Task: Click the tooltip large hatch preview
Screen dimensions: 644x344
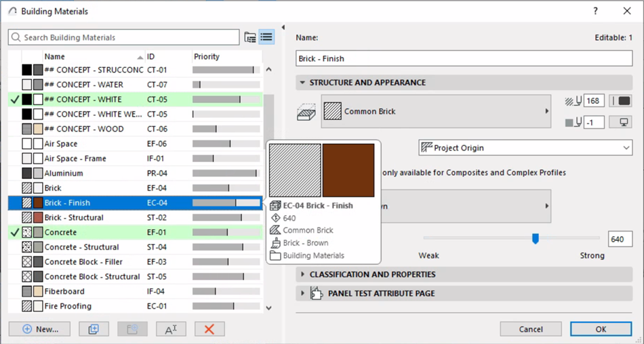Action: (x=295, y=170)
